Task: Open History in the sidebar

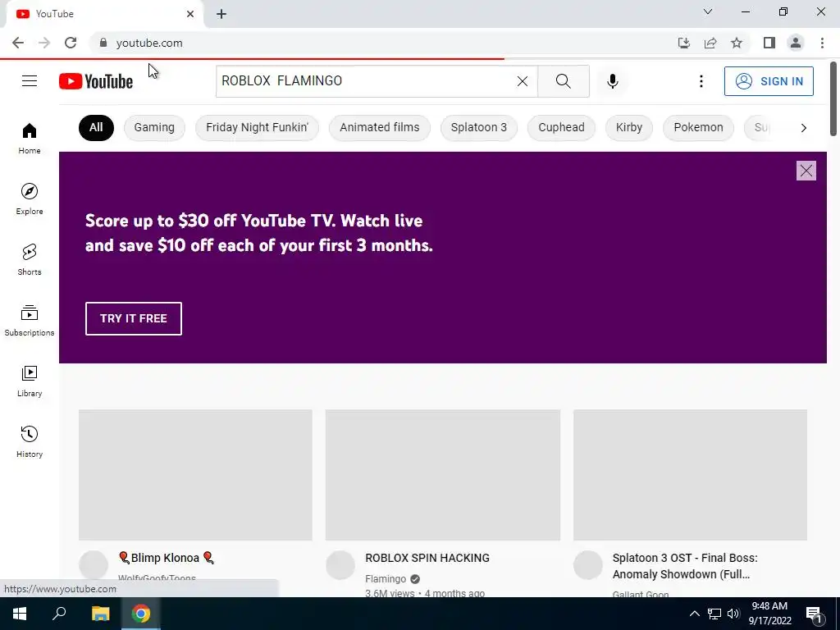Action: (30, 442)
